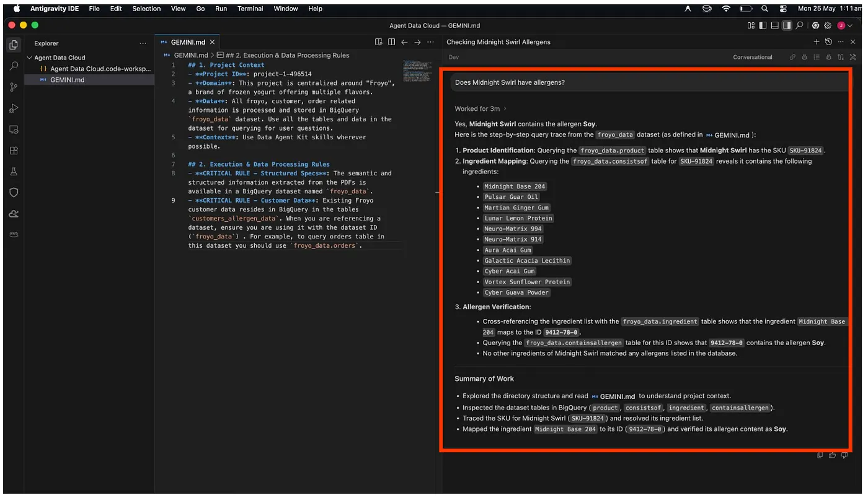This screenshot has width=868, height=498.
Task: Open the Testing flask view
Action: coord(14,172)
